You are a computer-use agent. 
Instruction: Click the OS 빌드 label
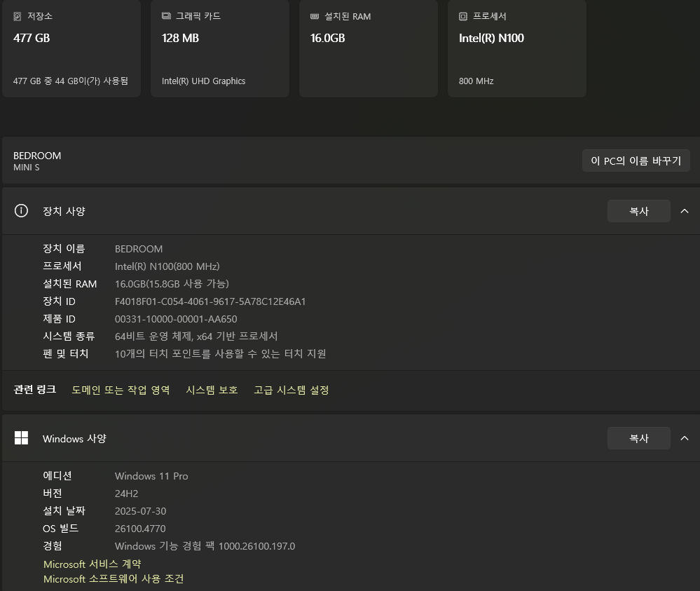(x=61, y=529)
